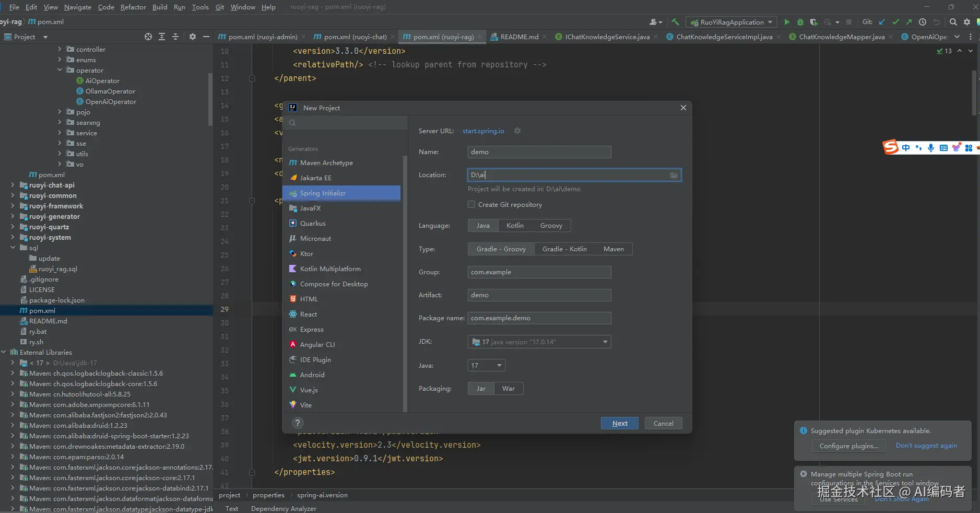980x513 pixels.
Task: Open the JDK dropdown
Action: point(605,342)
